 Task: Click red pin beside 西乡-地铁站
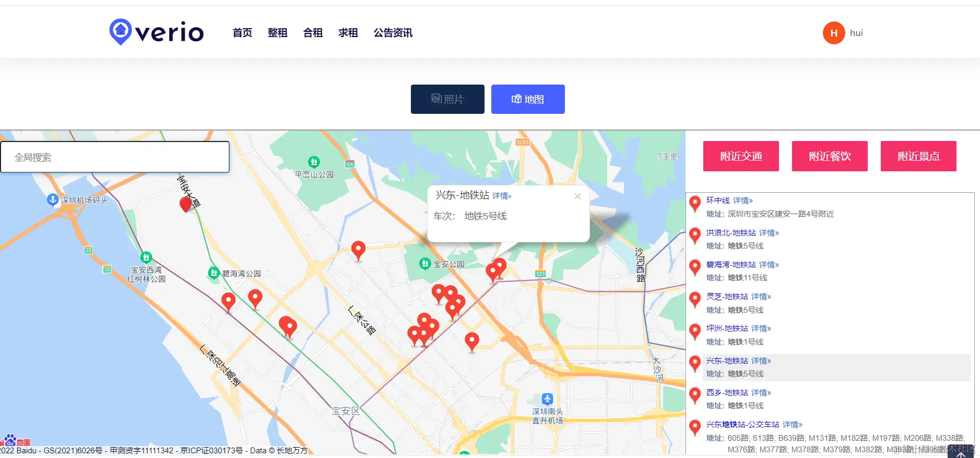click(695, 396)
